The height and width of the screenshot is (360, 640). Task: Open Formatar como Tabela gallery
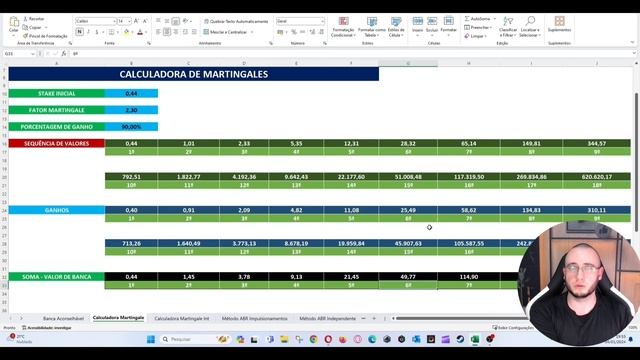[x=371, y=27]
